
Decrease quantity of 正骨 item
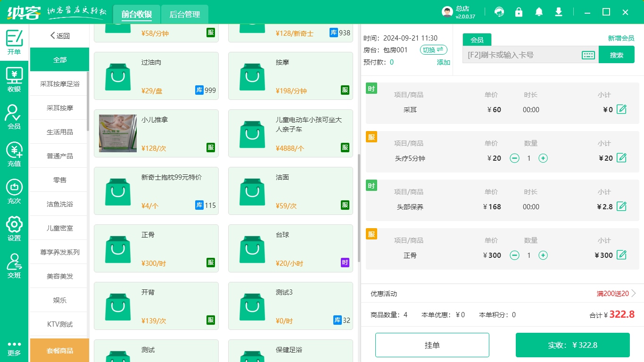pyautogui.click(x=515, y=255)
